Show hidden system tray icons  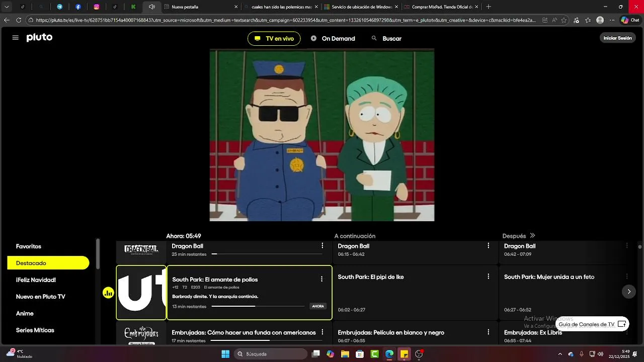point(559,354)
